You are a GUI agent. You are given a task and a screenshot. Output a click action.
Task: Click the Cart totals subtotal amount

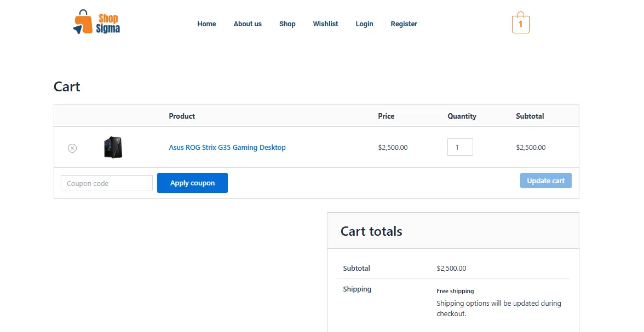451,269
